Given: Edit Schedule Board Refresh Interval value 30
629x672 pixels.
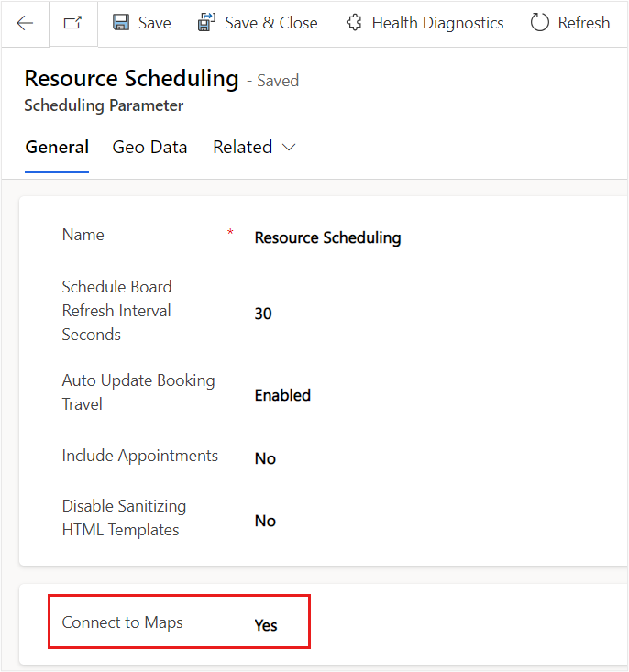Looking at the screenshot, I should [263, 314].
